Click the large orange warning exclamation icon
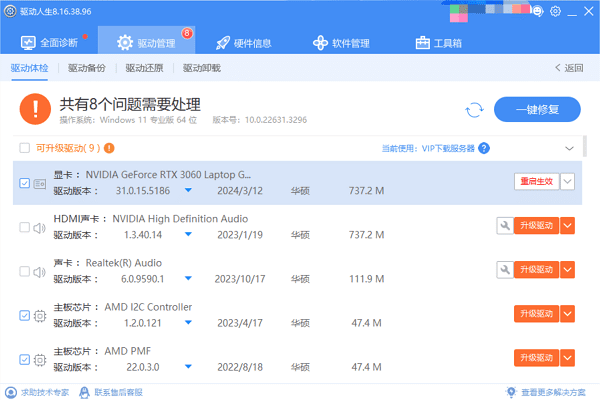Screen dimensions: 600x400 pyautogui.click(x=36, y=107)
